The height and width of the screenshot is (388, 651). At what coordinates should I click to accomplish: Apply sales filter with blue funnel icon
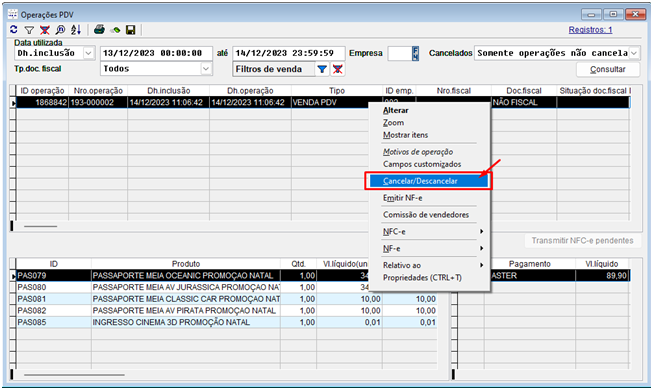322,69
